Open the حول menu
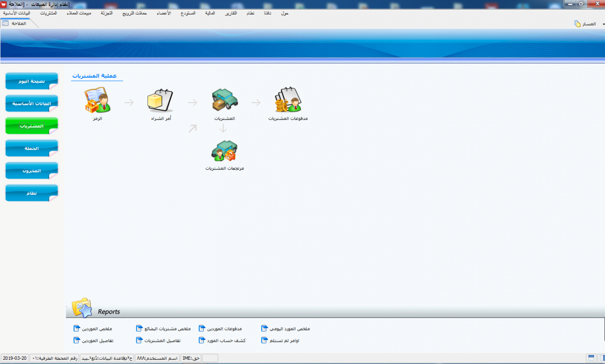The width and height of the screenshot is (605, 364). click(285, 13)
